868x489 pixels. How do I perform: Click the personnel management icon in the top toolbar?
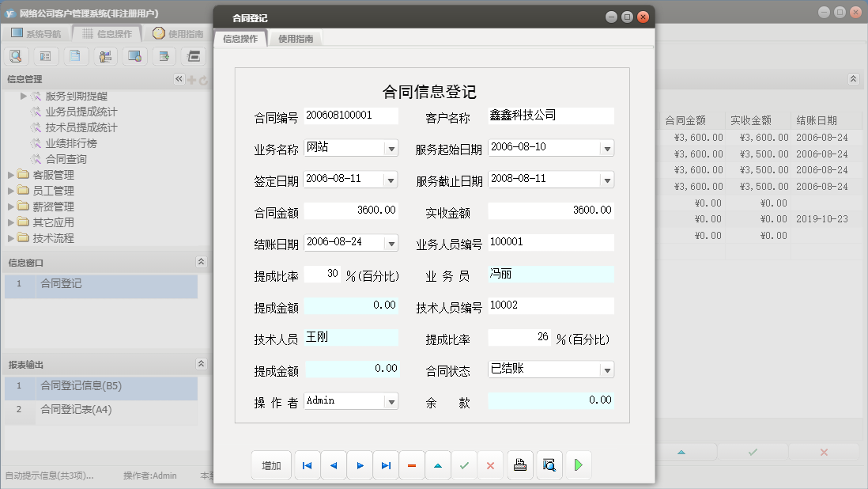tap(104, 56)
